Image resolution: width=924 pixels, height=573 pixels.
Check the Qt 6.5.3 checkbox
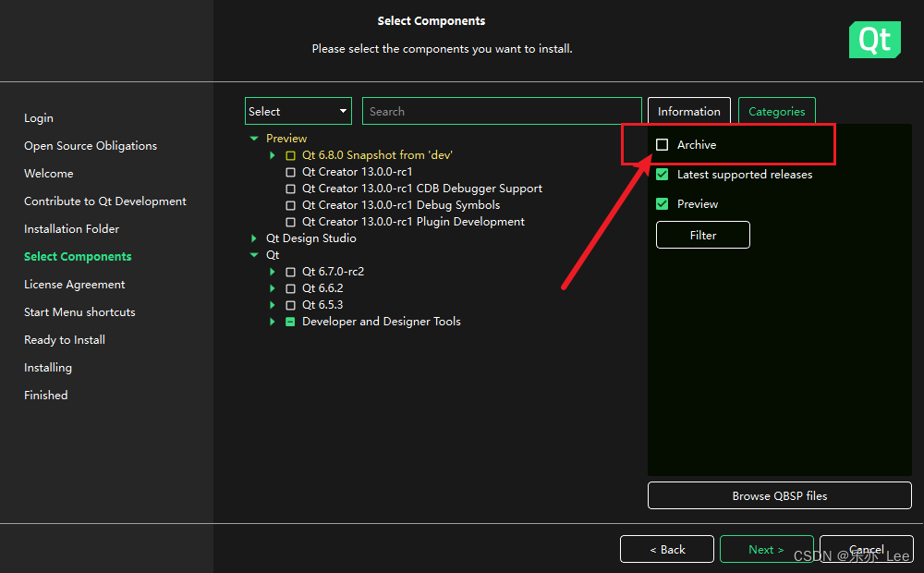(x=290, y=305)
